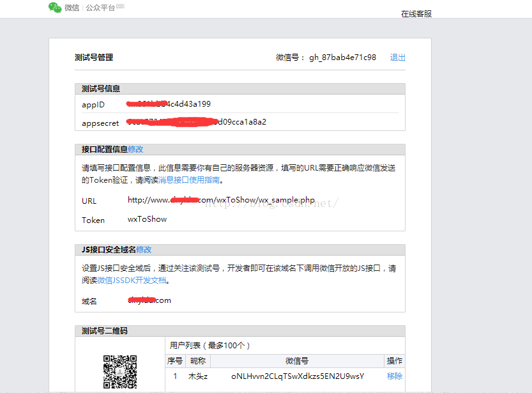Click the green WeChat logo icon
The image size is (532, 393).
(55, 8)
